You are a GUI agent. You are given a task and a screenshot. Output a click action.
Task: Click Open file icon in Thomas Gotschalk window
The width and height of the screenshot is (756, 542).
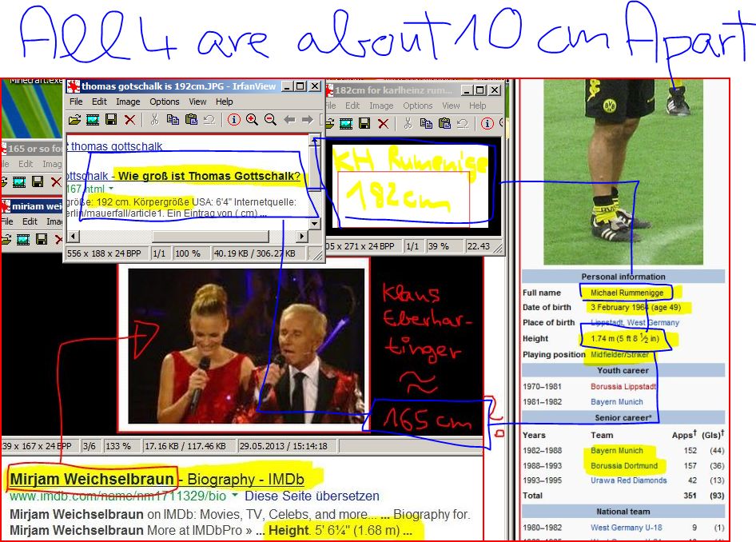(x=75, y=120)
